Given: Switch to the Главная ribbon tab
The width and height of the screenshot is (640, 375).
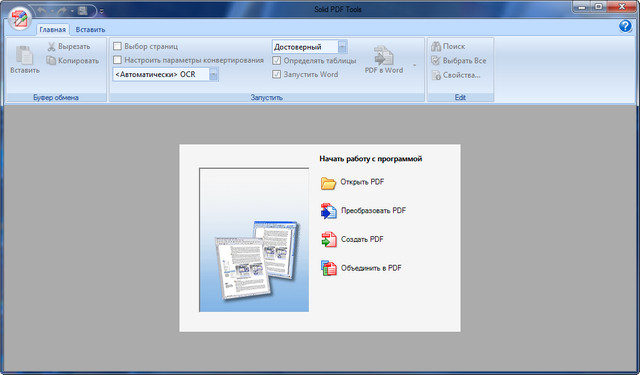Looking at the screenshot, I should (53, 29).
